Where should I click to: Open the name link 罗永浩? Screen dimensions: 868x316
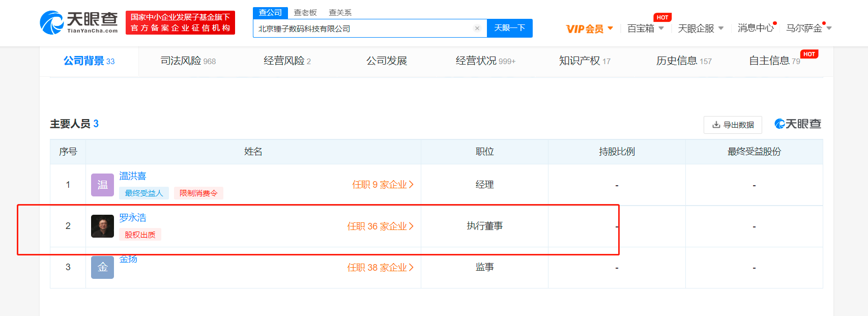pos(133,218)
